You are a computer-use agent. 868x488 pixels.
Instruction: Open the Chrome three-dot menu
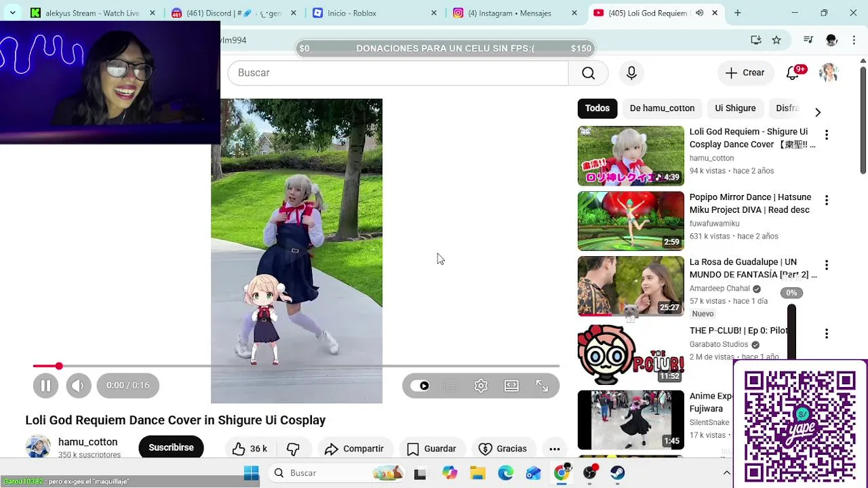[854, 40]
